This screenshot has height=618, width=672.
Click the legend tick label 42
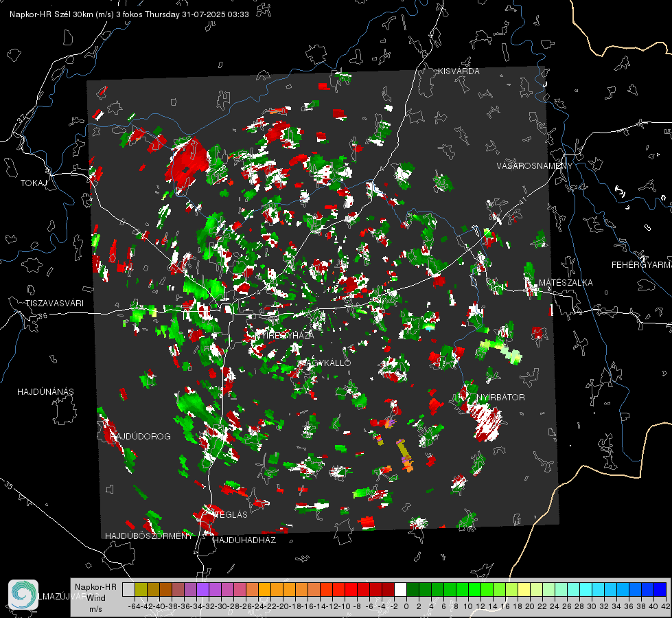pyautogui.click(x=665, y=606)
